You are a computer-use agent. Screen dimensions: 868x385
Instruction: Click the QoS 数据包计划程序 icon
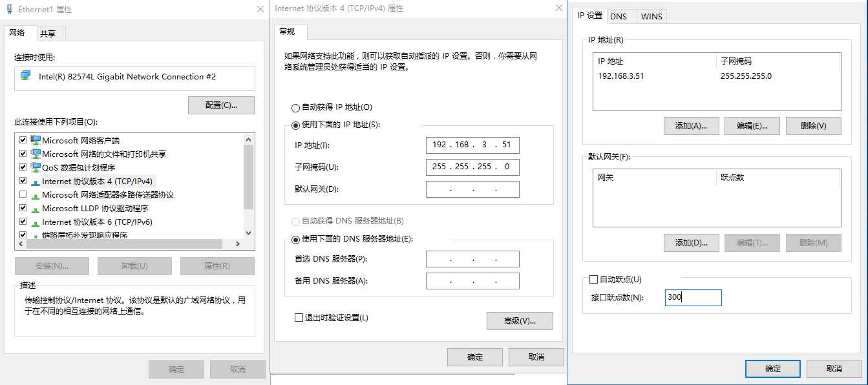click(36, 167)
